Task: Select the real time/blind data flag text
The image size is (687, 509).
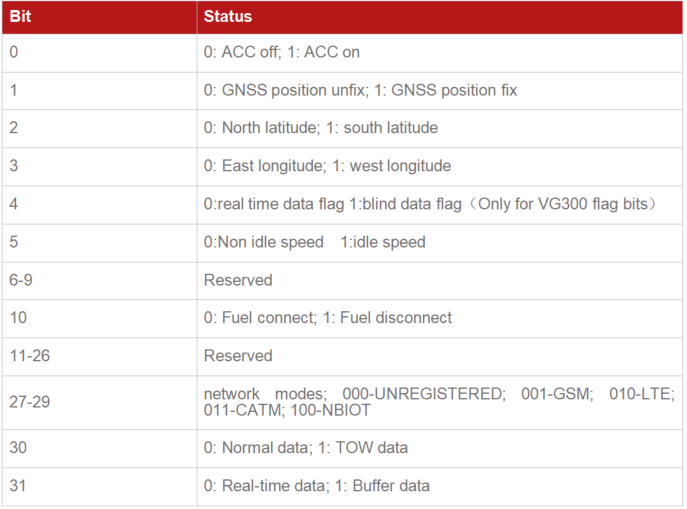Action: tap(429, 204)
